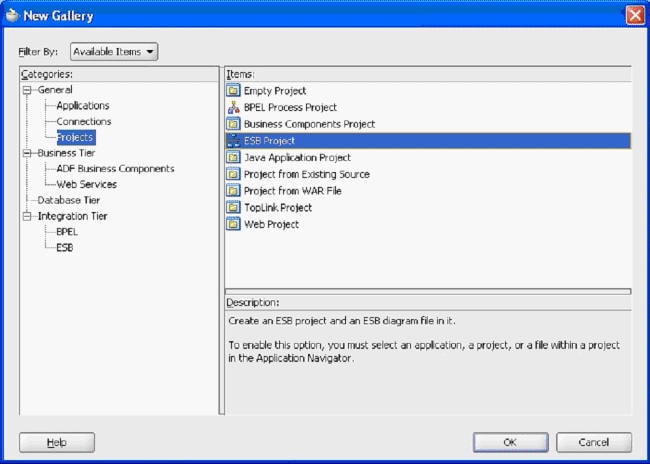The width and height of the screenshot is (650, 464).
Task: Select the Database Tier category
Action: point(68,200)
